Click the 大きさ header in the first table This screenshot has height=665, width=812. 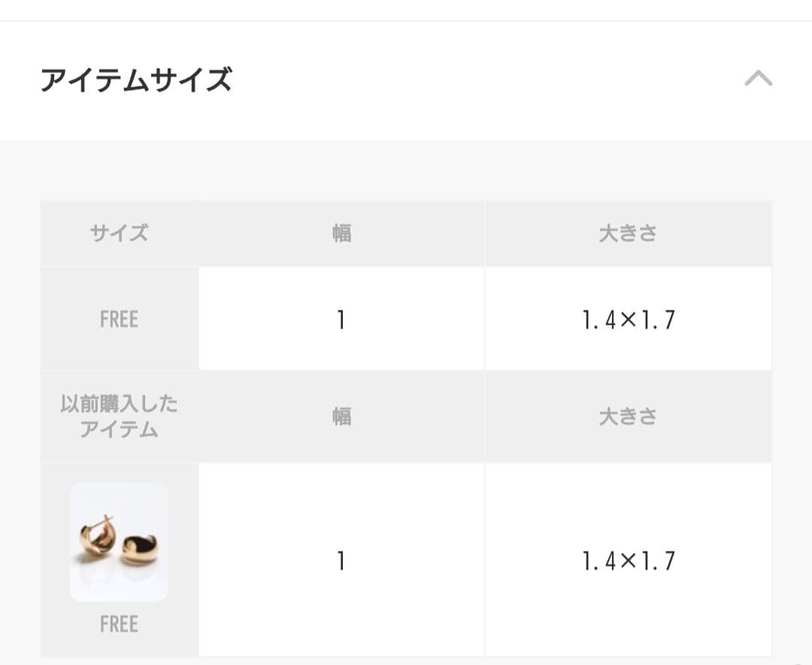(x=628, y=233)
